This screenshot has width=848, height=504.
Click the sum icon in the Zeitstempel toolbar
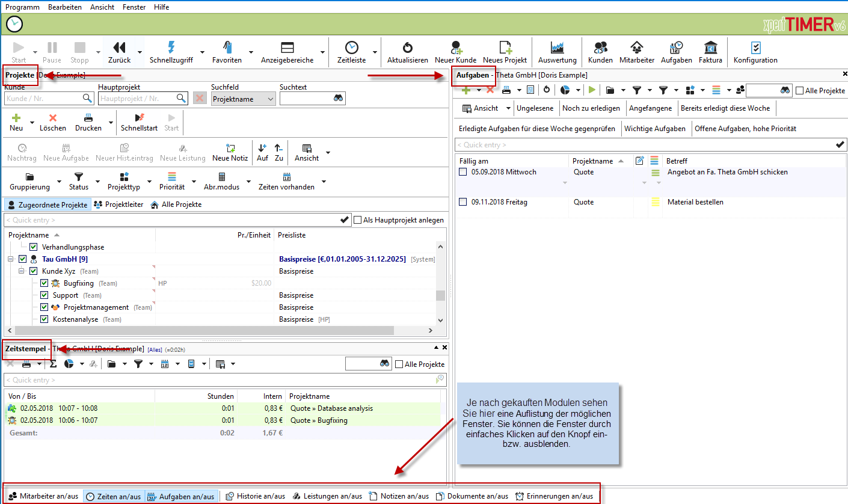point(54,363)
